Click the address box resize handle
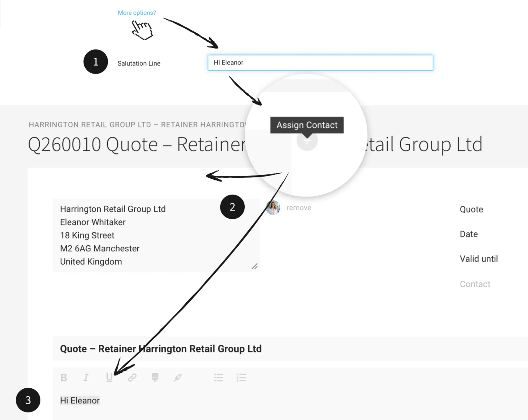 (x=255, y=266)
